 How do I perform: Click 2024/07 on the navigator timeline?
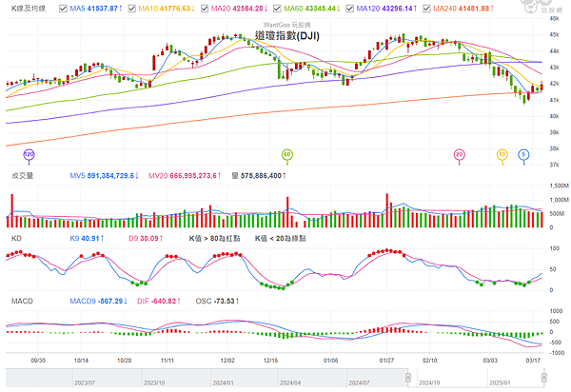359,382
